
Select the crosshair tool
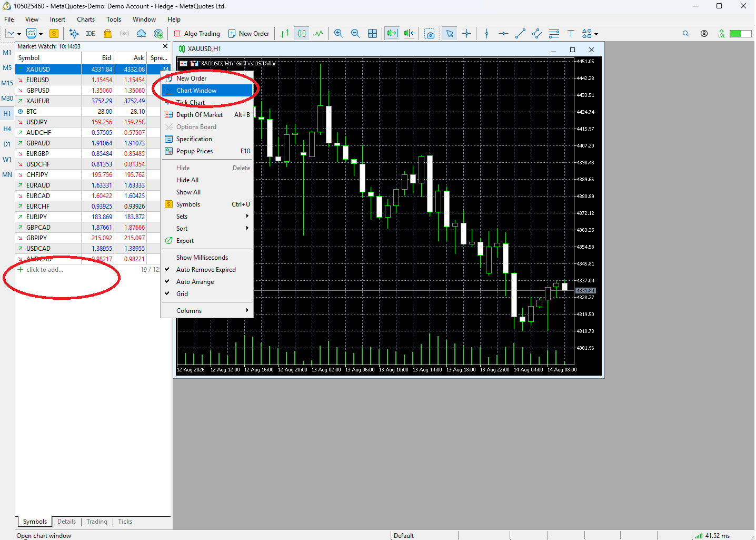tap(466, 33)
